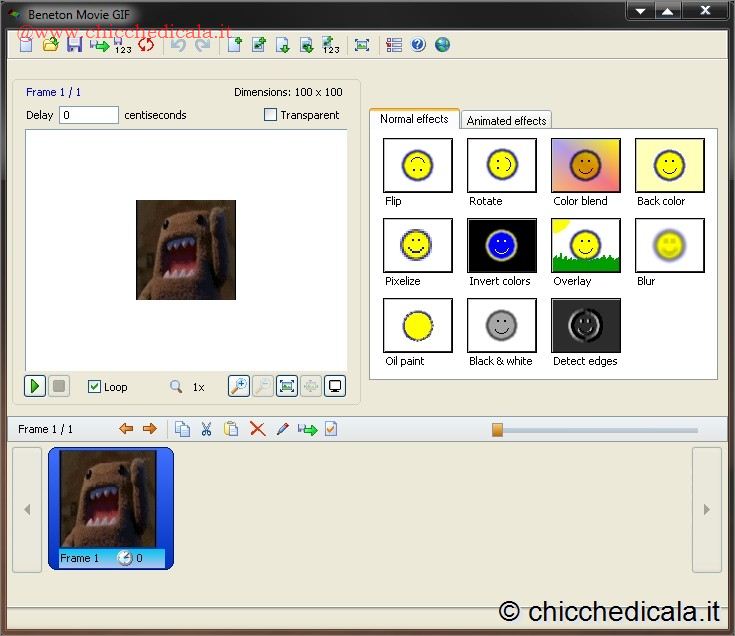This screenshot has height=636, width=735.
Task: Apply the Black & white effect
Action: 501,326
